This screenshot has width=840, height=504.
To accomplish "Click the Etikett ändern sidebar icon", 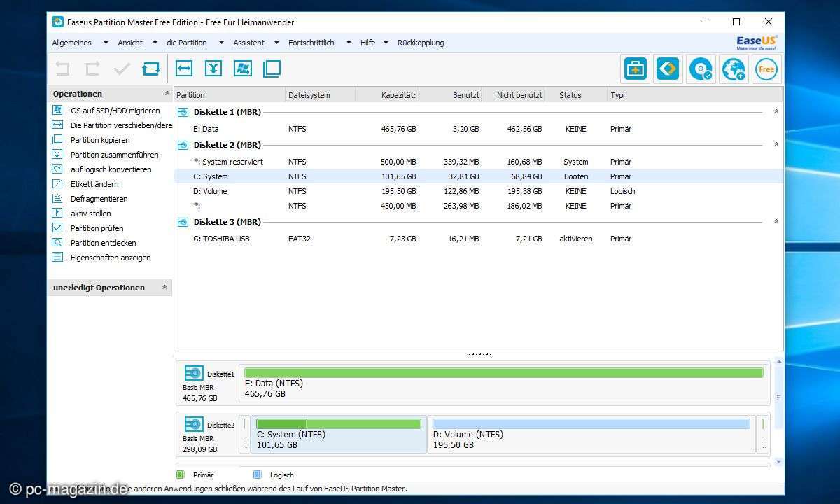I will tap(57, 183).
